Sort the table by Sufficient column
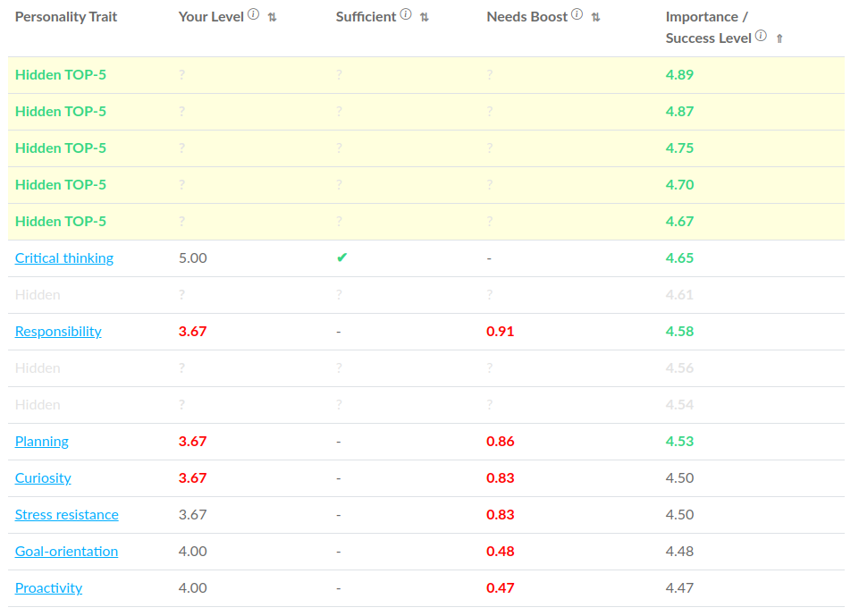This screenshot has width=859, height=616. pos(424,16)
